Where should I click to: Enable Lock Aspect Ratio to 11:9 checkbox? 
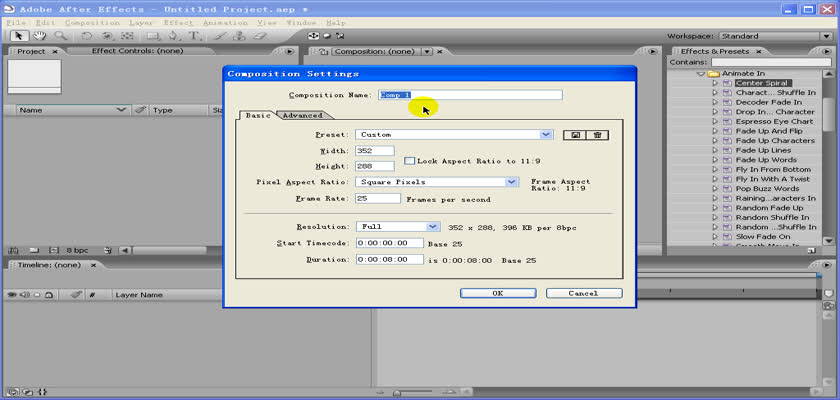pos(410,161)
